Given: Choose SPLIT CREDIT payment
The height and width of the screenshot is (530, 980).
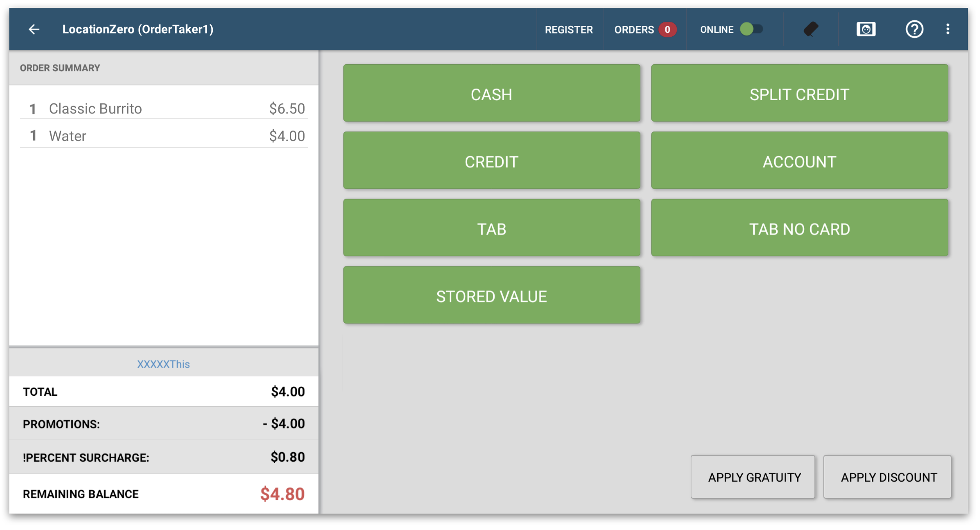Looking at the screenshot, I should click(x=799, y=93).
